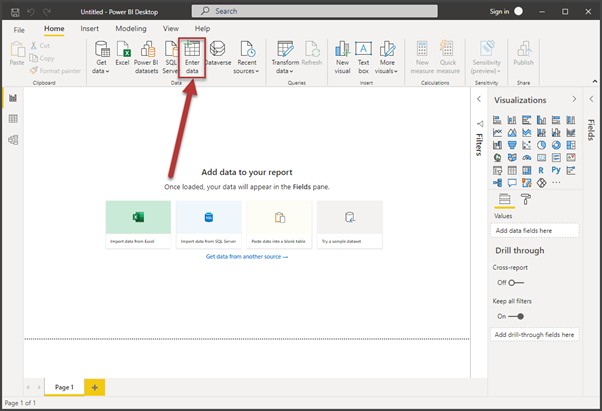Click the Add data fields here well
The image size is (602, 411).
[535, 231]
